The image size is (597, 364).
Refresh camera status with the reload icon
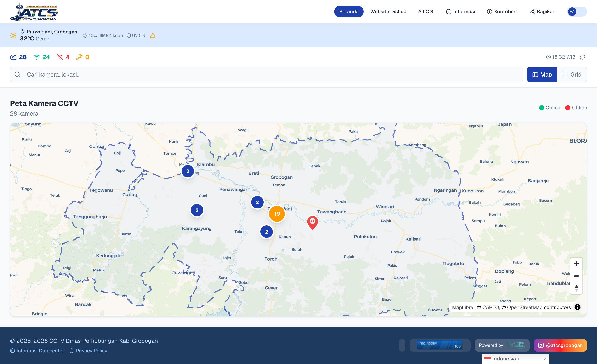tap(582, 57)
